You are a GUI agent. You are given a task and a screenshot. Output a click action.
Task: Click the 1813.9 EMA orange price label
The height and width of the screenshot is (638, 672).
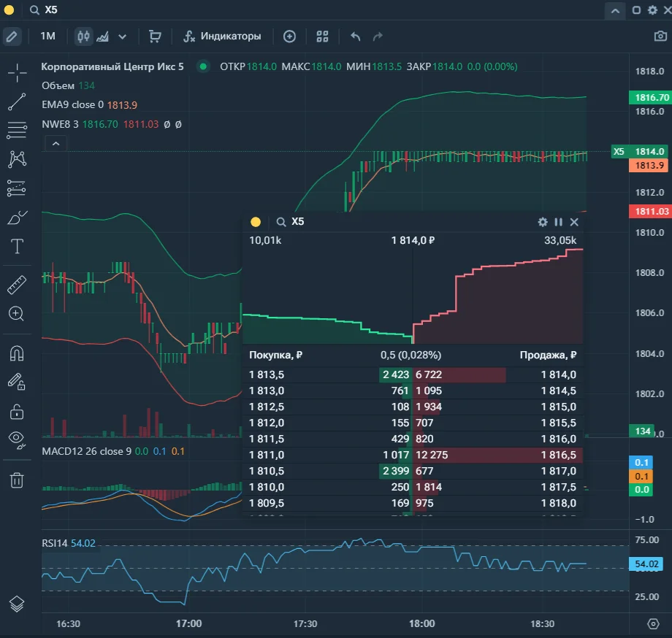tap(649, 166)
